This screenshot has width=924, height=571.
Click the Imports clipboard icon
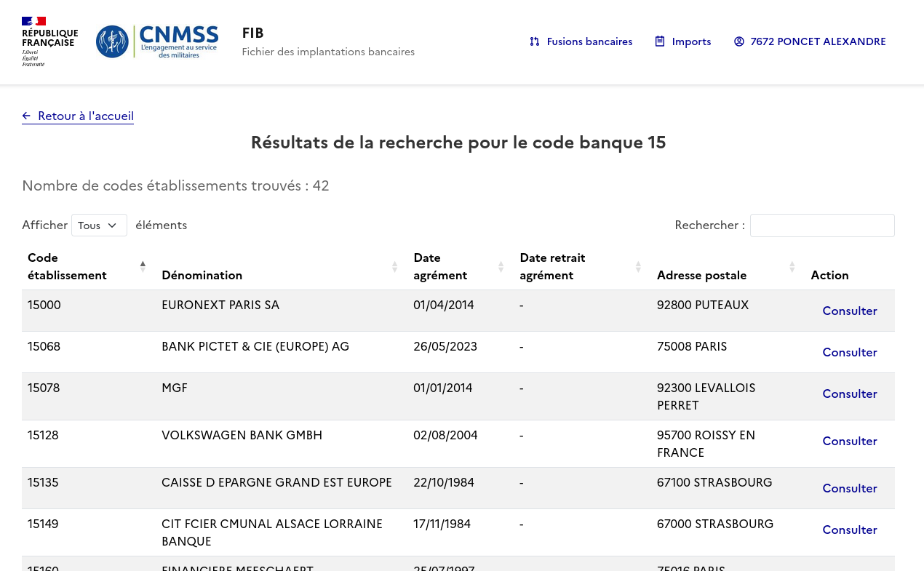(x=660, y=41)
